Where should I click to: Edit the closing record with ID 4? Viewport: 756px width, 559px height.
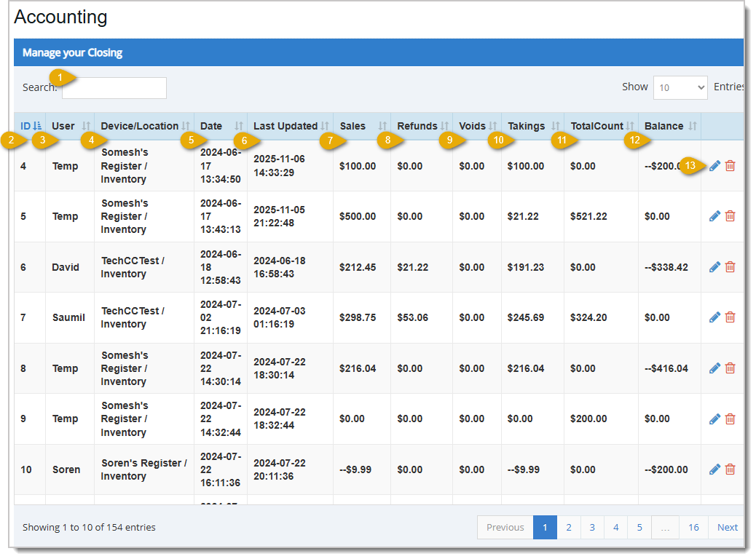click(714, 166)
